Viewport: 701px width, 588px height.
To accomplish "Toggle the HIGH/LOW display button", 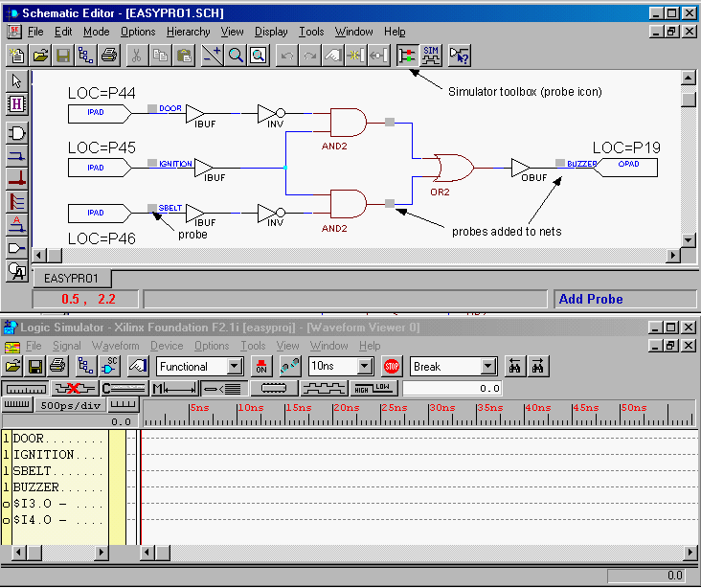I will pos(374,388).
